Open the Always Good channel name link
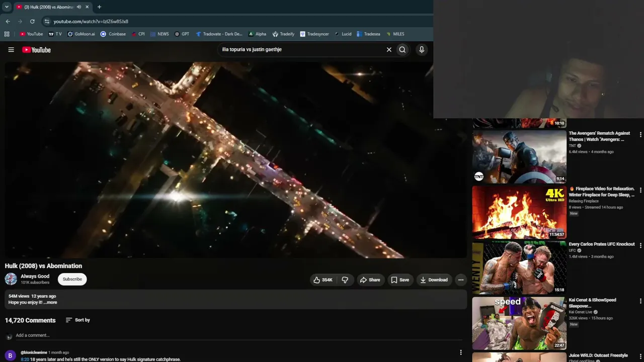The width and height of the screenshot is (644, 362). (x=35, y=276)
